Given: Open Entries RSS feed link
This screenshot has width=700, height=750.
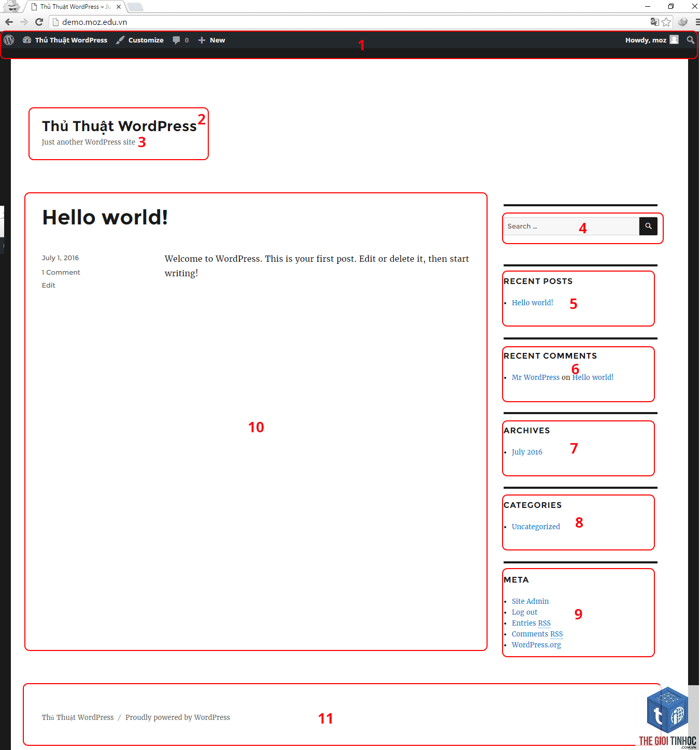Looking at the screenshot, I should (x=531, y=623).
